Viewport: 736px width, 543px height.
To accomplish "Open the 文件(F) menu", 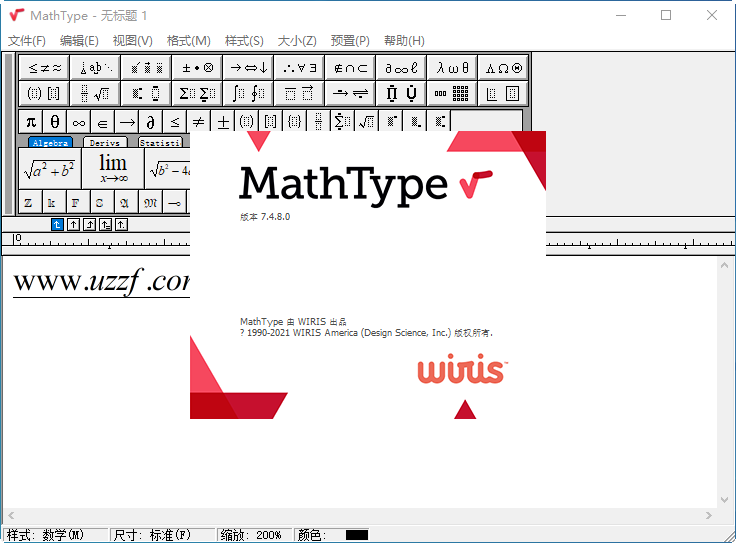I will 27,41.
